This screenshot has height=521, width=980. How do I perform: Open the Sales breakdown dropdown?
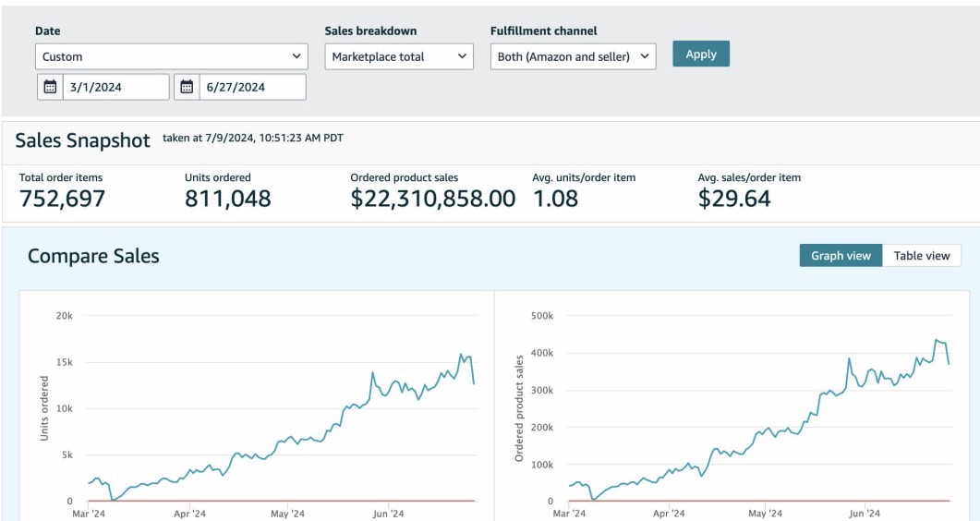click(x=400, y=56)
